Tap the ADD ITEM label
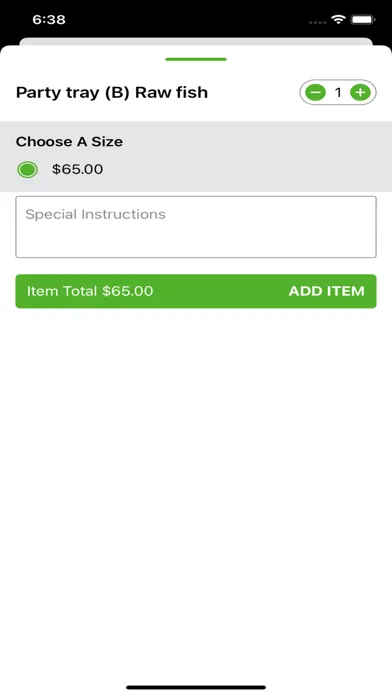This screenshot has width=392, height=696. point(327,291)
